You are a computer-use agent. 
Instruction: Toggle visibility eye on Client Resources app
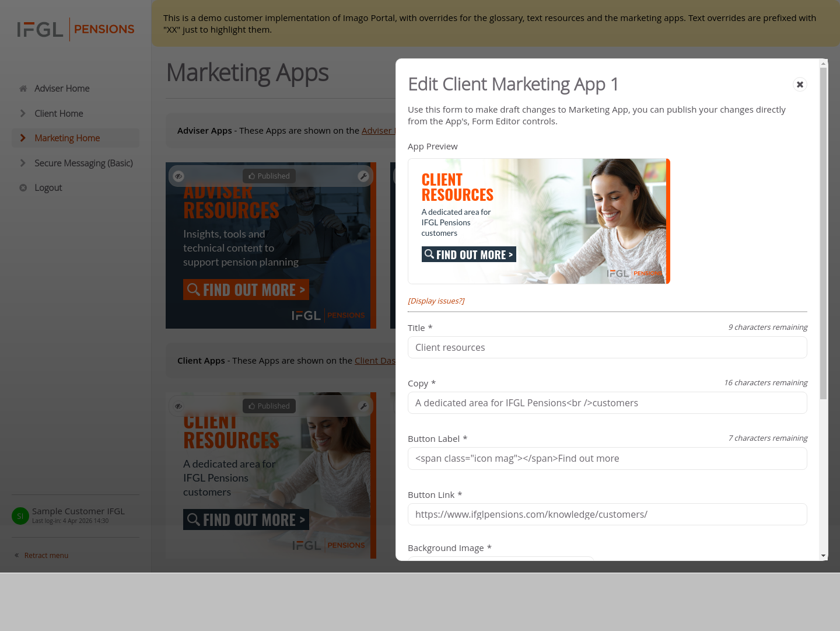coord(178,406)
